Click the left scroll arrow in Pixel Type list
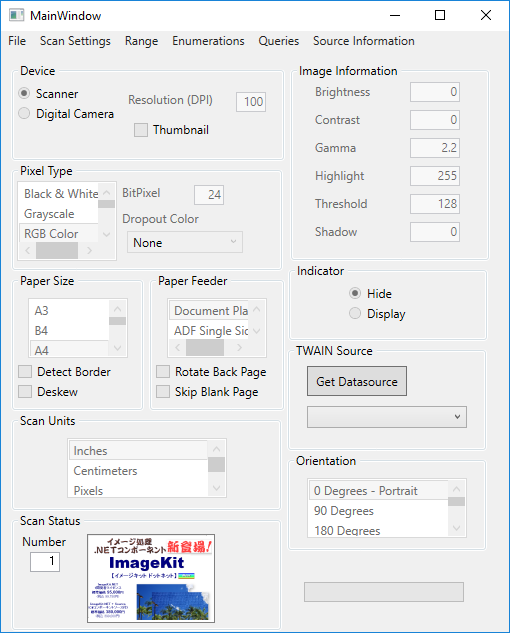Viewport: 510px width, 633px height. (27, 251)
